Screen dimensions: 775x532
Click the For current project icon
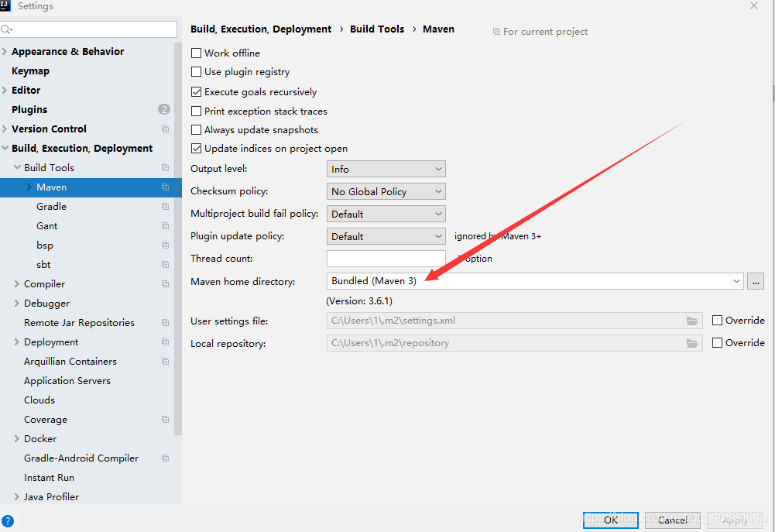coord(496,32)
